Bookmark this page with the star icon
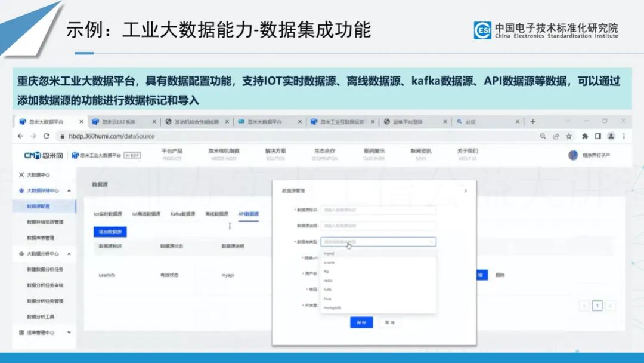 tap(569, 136)
